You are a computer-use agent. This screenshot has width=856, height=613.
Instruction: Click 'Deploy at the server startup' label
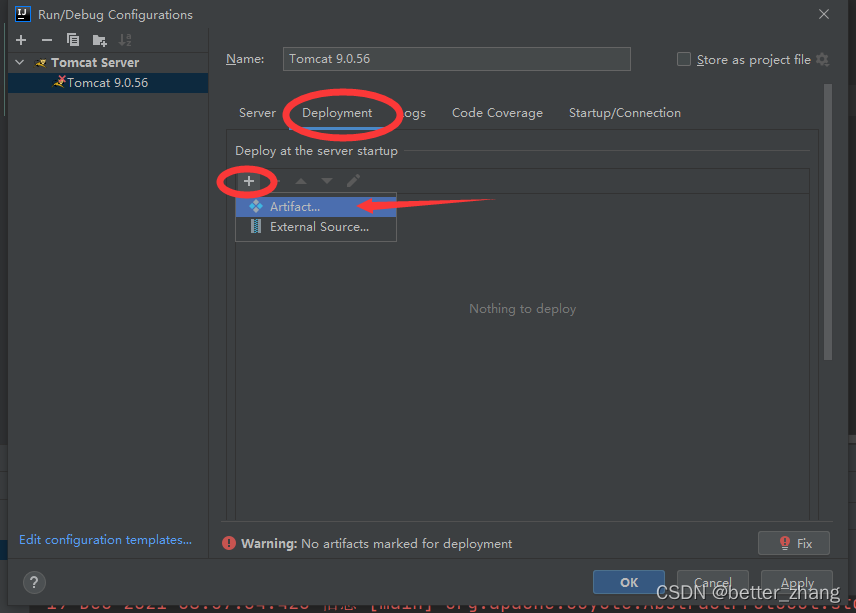tap(317, 151)
